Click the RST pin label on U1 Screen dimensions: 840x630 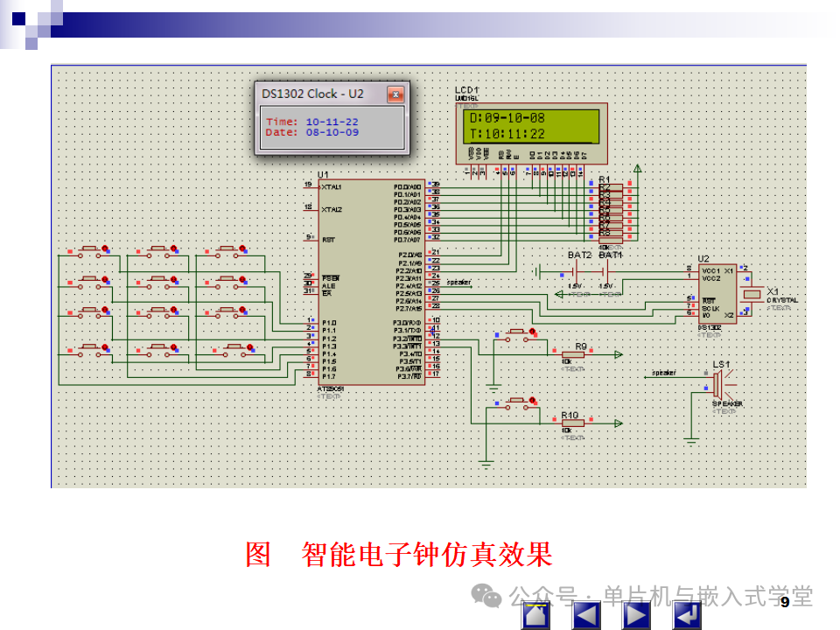(328, 240)
